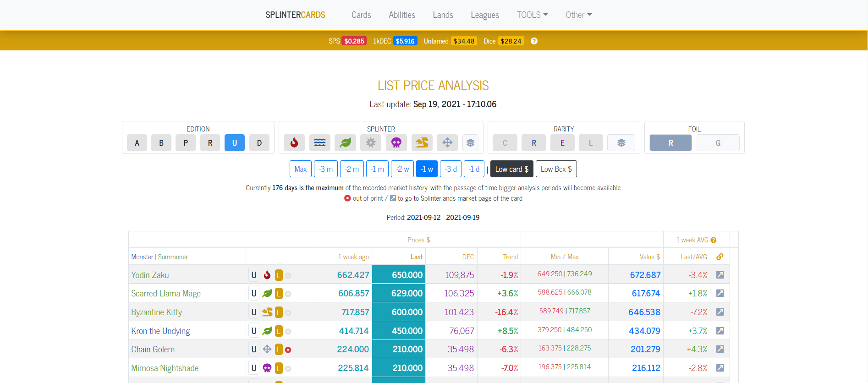Toggle Beta edition filter B
The height and width of the screenshot is (383, 868).
(161, 143)
